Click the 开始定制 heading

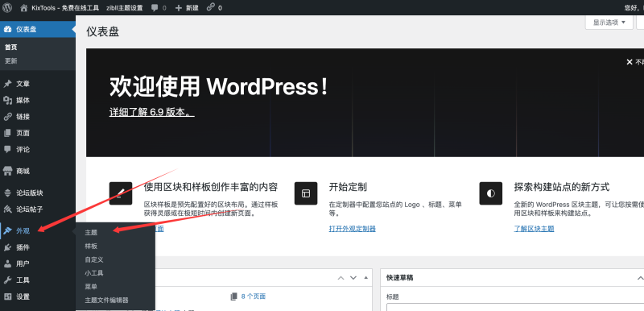point(348,188)
